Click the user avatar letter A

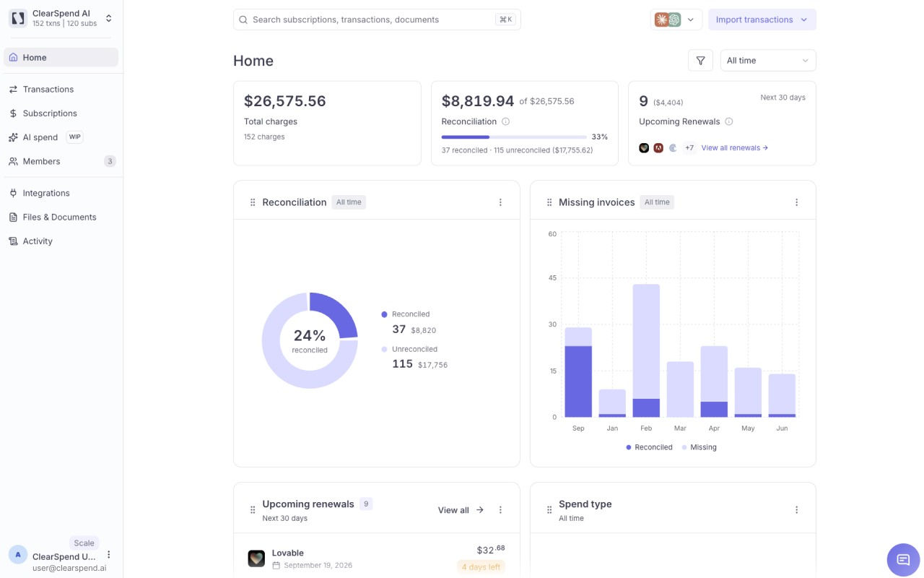(x=18, y=555)
